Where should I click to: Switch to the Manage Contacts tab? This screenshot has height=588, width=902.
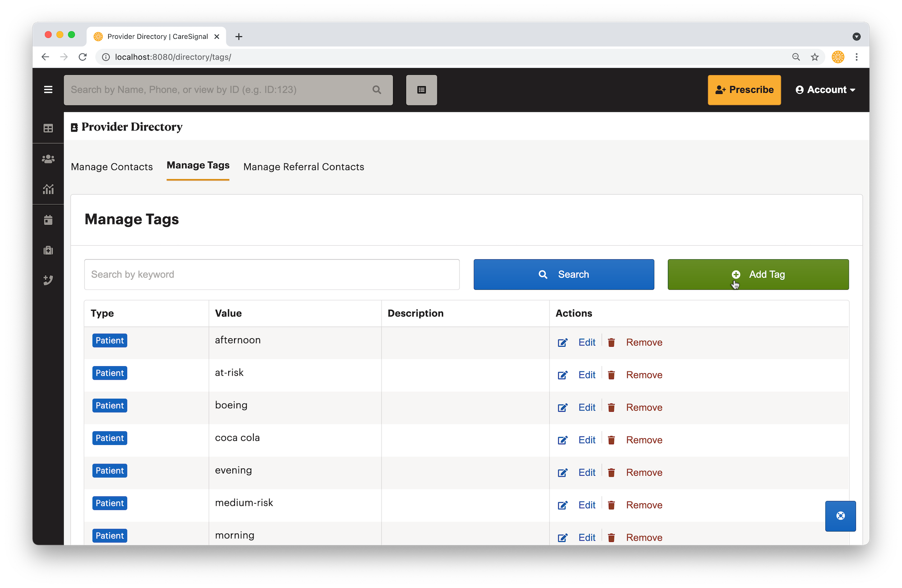click(x=112, y=167)
